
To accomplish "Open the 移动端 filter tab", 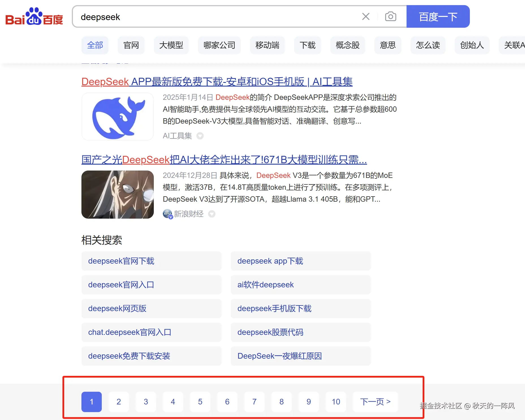I will tap(267, 45).
